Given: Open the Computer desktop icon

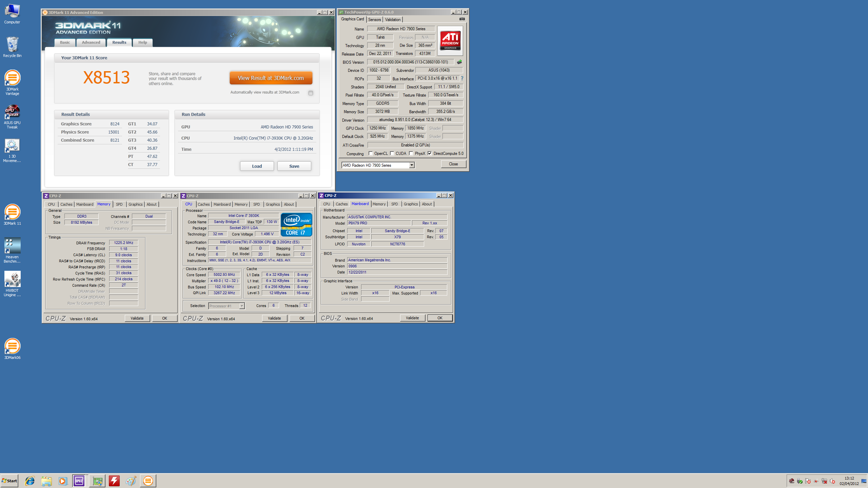Looking at the screenshot, I should (x=12, y=14).
